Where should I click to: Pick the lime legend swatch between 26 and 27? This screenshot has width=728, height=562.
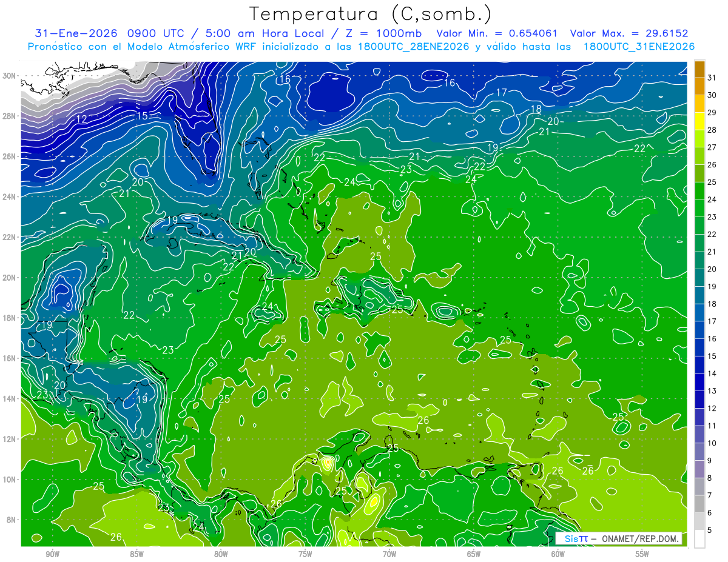[699, 156]
